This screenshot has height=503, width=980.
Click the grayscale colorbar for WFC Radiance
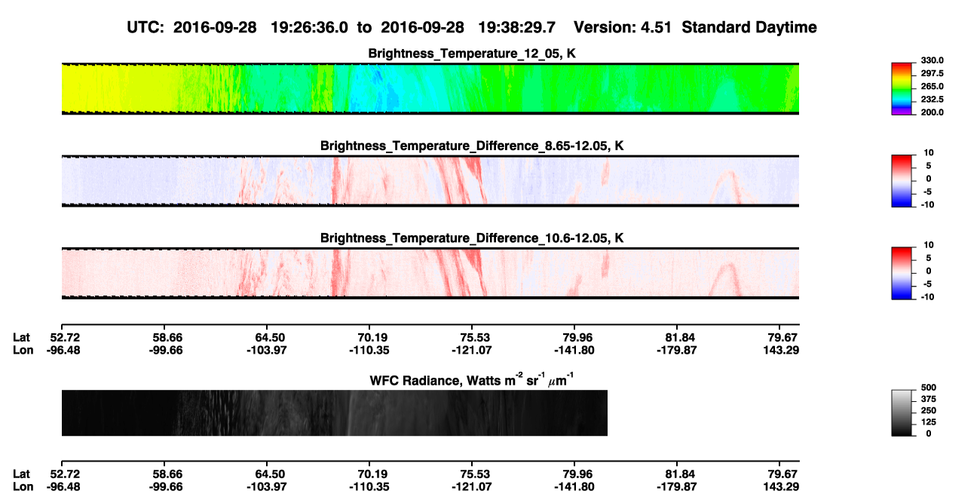point(902,413)
